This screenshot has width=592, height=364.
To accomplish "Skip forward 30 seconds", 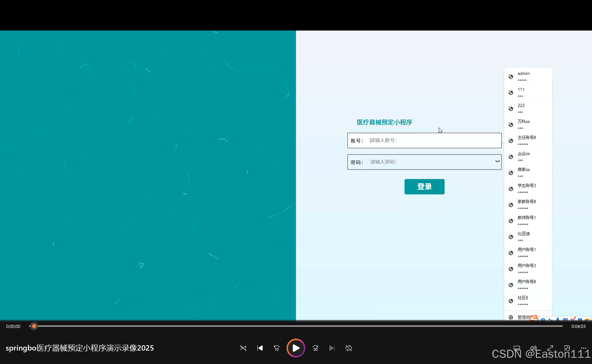I will pyautogui.click(x=315, y=348).
